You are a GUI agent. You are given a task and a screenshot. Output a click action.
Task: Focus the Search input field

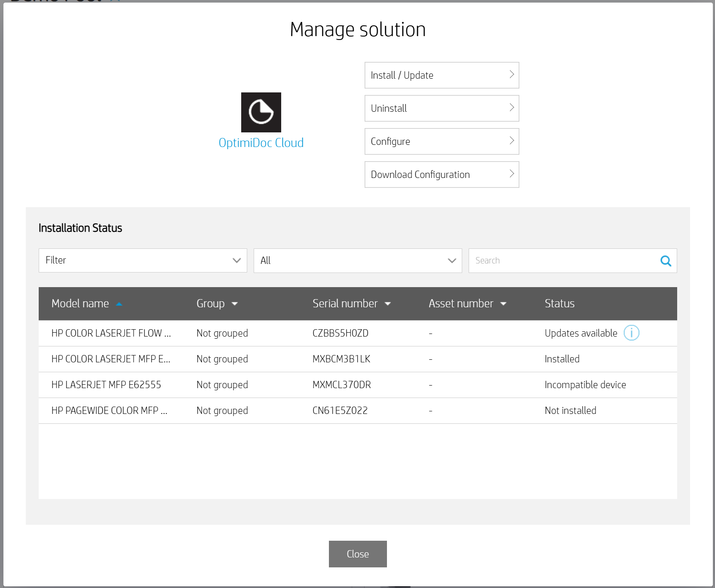click(x=563, y=260)
